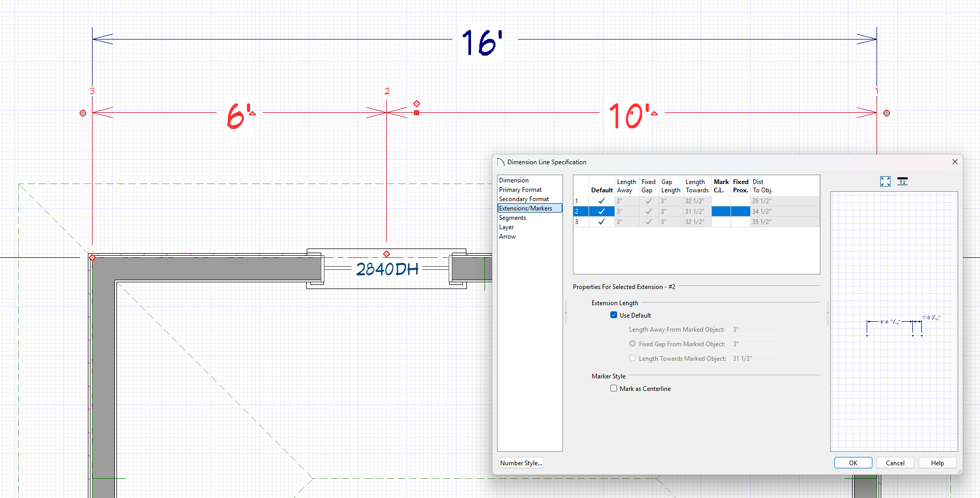Screen dimensions: 980x498
Task: Click the Fill Window preview icon
Action: [x=885, y=181]
